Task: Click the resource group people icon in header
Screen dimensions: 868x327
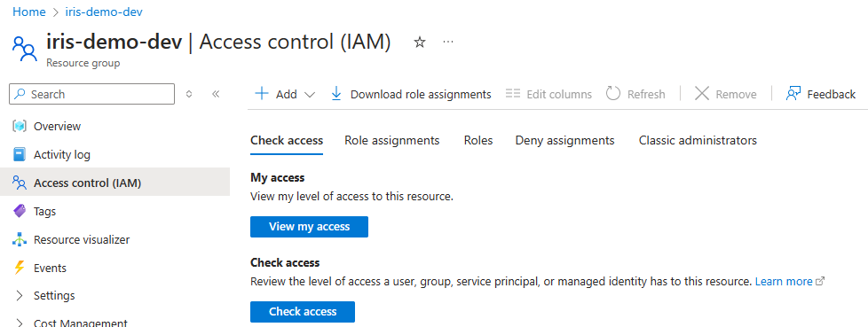Action: (x=24, y=49)
